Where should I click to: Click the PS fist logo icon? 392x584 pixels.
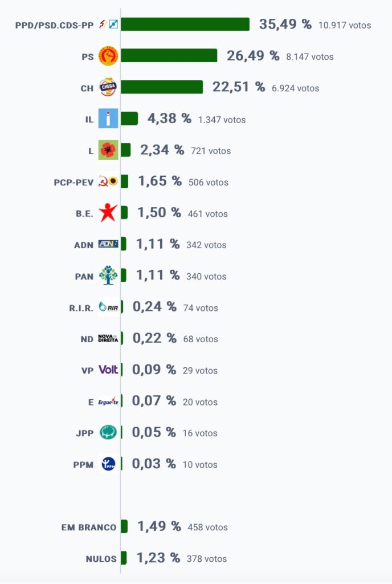pyautogui.click(x=108, y=56)
